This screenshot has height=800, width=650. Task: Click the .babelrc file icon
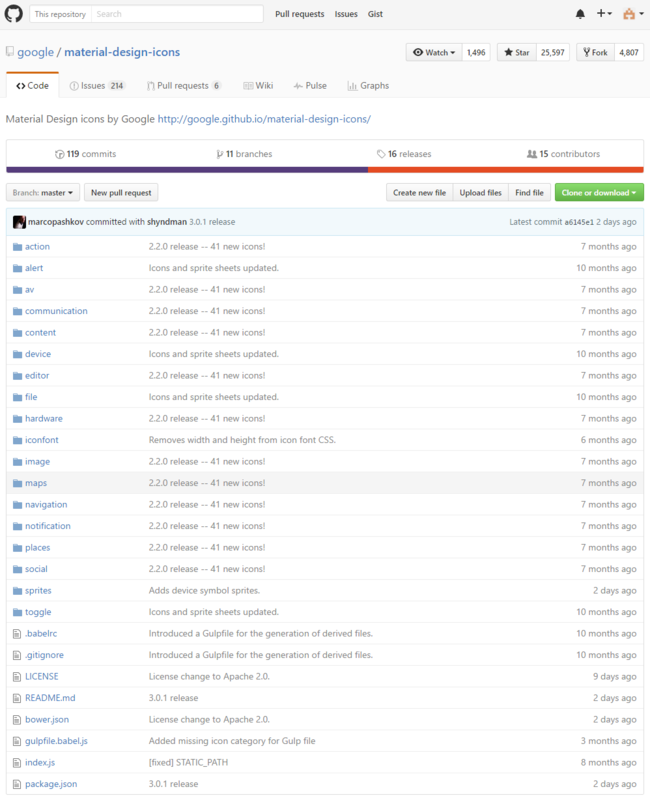17,634
